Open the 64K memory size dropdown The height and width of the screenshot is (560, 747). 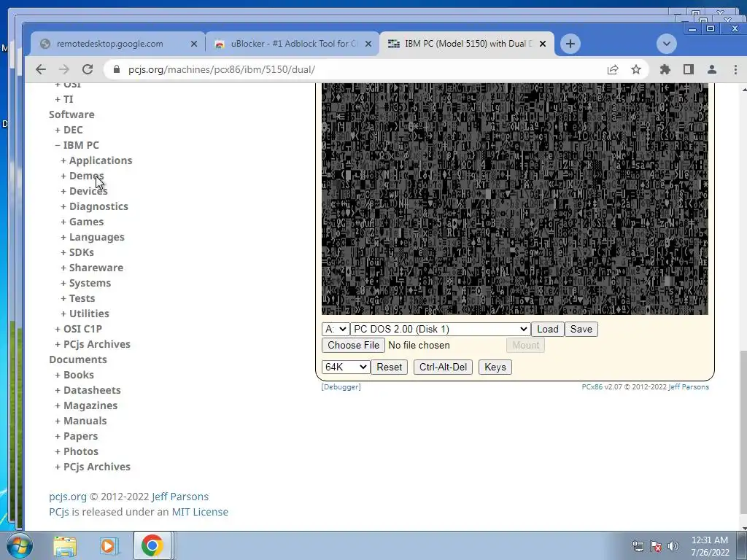pyautogui.click(x=345, y=367)
